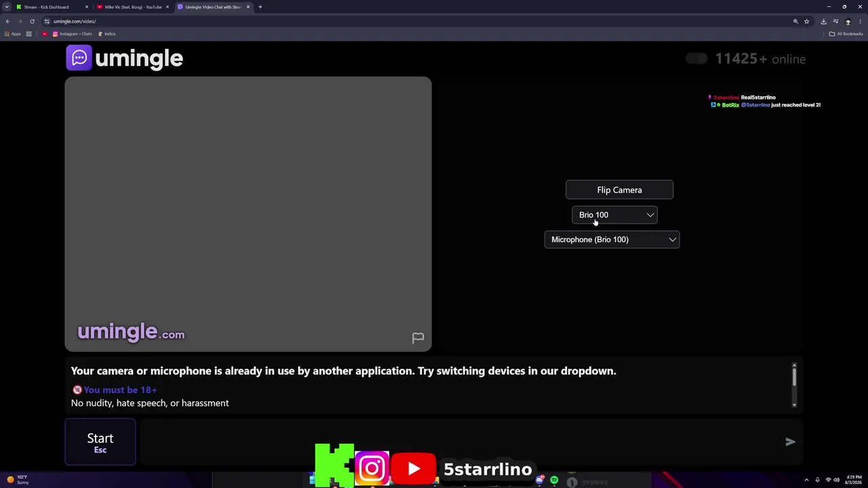Click the message log scrollbar up arrow
The width and height of the screenshot is (868, 488).
pyautogui.click(x=794, y=365)
